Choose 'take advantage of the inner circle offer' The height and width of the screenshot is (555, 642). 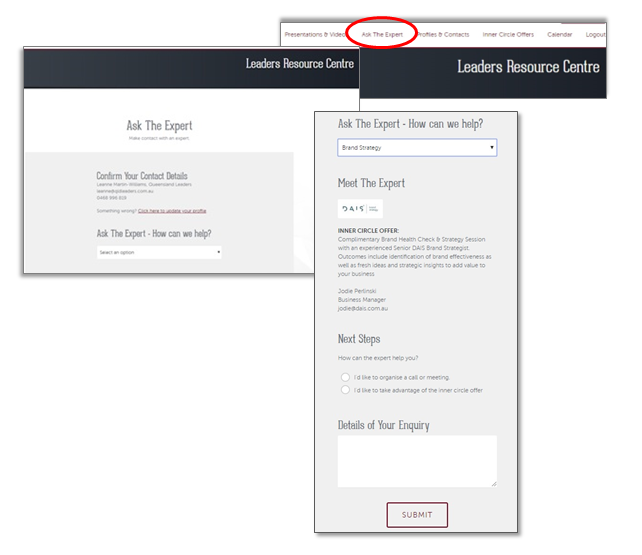(346, 390)
